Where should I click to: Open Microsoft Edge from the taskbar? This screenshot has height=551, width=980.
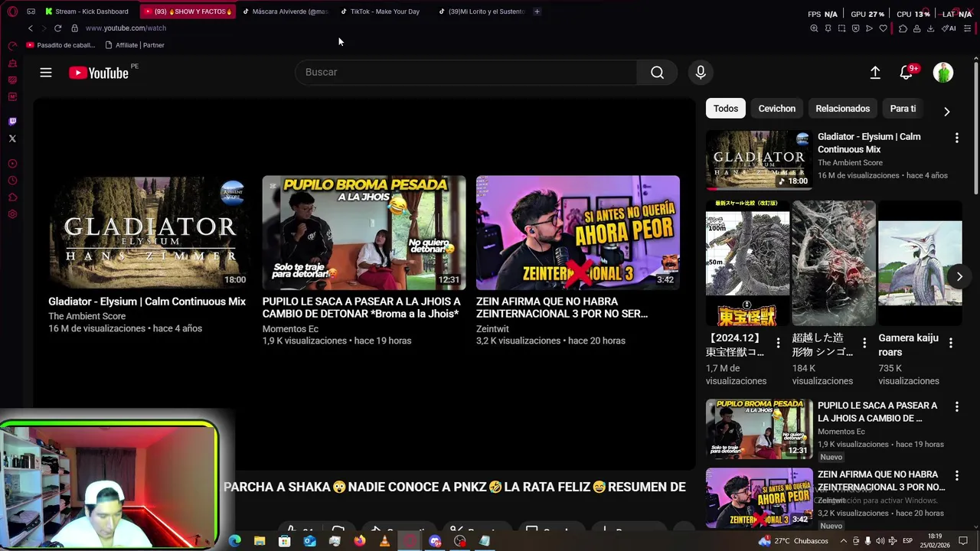coord(234,541)
